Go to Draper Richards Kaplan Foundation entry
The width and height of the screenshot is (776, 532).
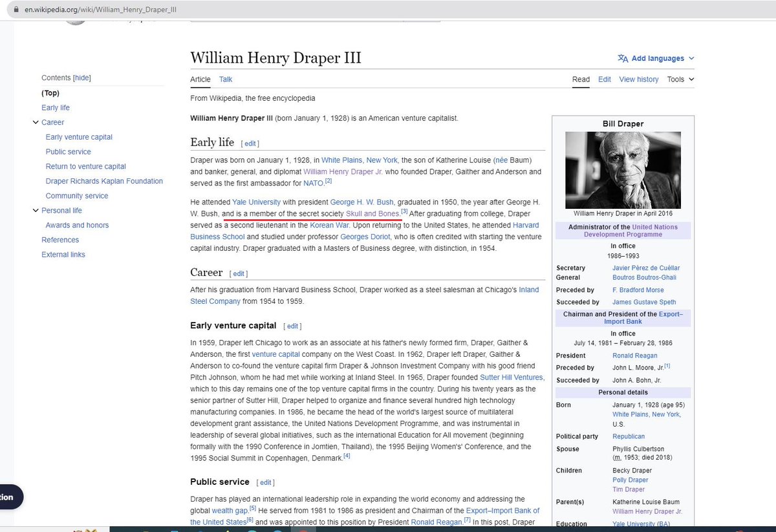[104, 182]
